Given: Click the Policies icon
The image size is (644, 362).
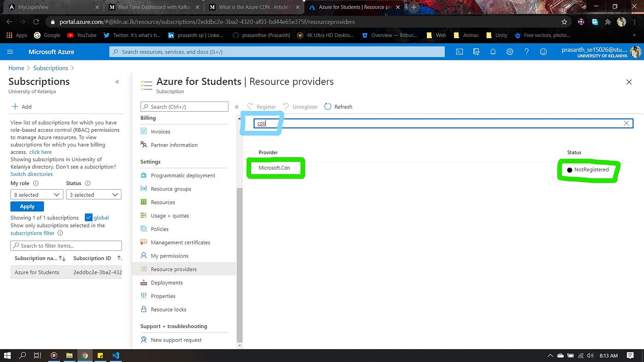Looking at the screenshot, I should [144, 229].
